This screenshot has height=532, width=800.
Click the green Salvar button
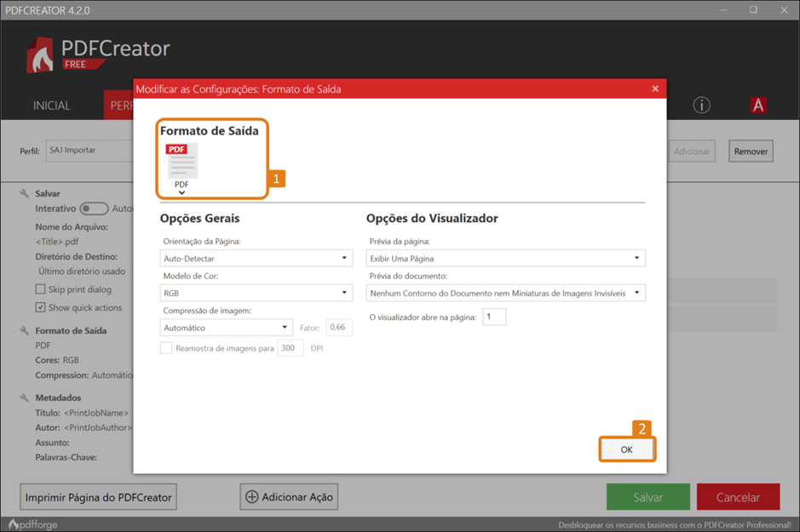click(647, 497)
